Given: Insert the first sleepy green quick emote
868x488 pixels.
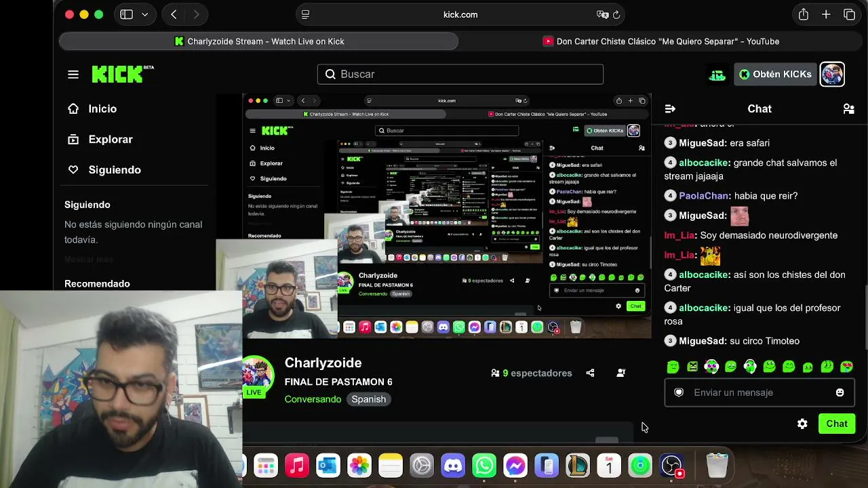Looking at the screenshot, I should pyautogui.click(x=673, y=367).
